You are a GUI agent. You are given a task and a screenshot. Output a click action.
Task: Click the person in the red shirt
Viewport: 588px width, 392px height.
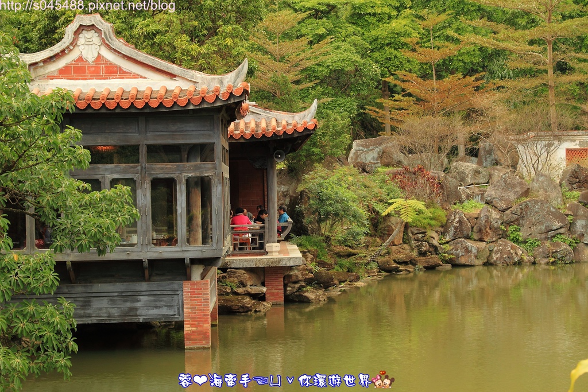241,221
